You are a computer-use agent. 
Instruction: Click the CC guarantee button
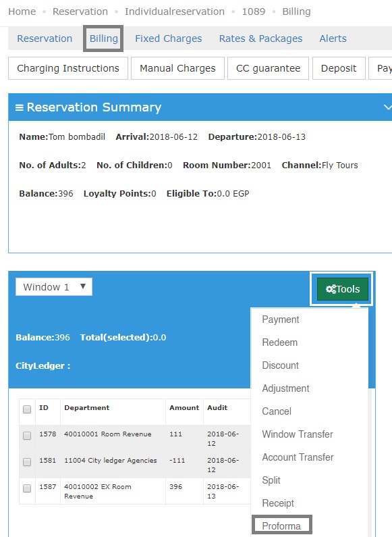[x=268, y=68]
